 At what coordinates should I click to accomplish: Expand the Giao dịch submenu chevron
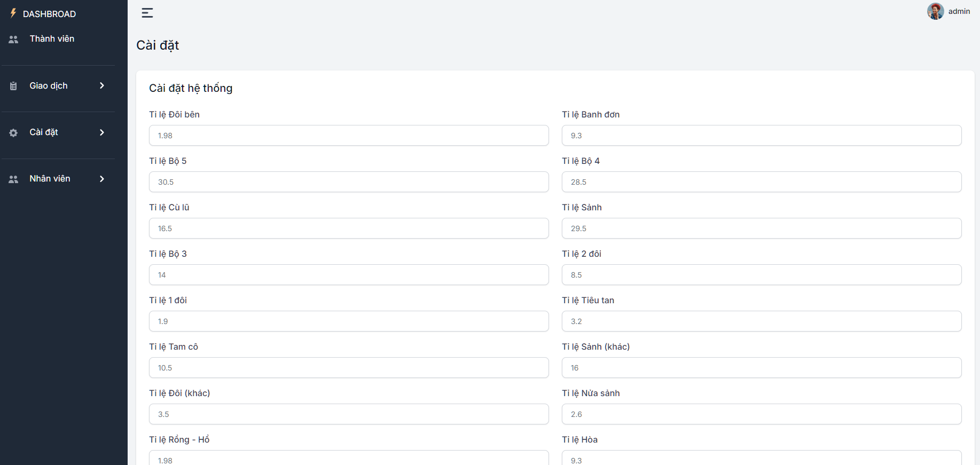pos(102,86)
